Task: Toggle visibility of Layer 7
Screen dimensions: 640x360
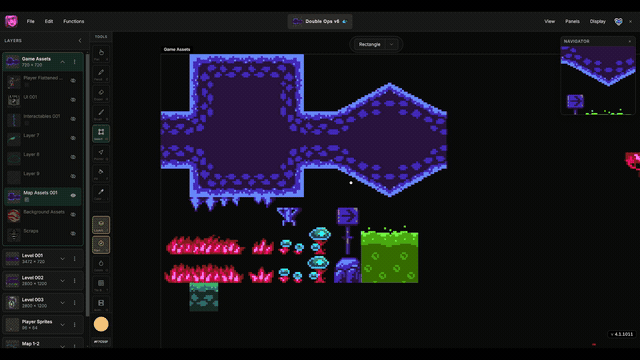Action: [73, 138]
